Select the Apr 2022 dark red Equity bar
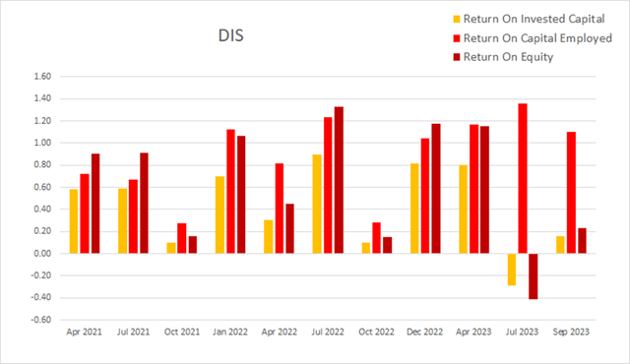The width and height of the screenshot is (630, 364). click(x=289, y=229)
